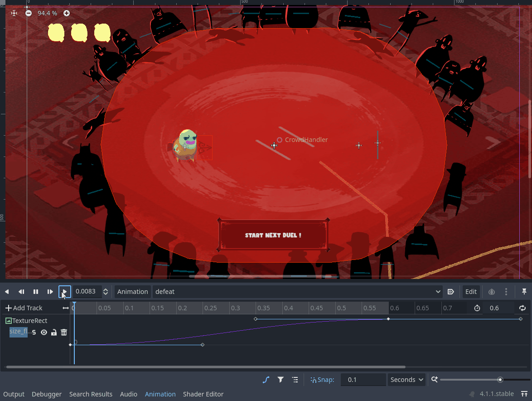Click the animation length stopwatch icon
This screenshot has height=401, width=532.
click(x=477, y=308)
